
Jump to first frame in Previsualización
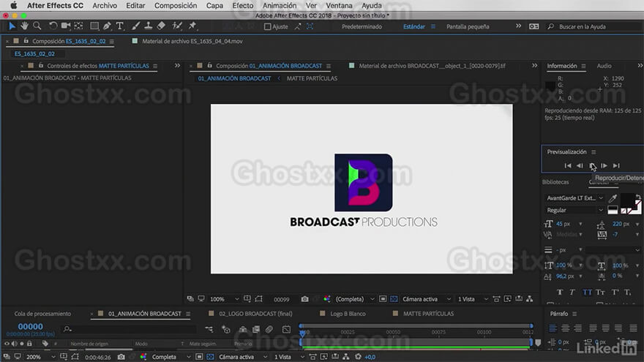tap(568, 165)
